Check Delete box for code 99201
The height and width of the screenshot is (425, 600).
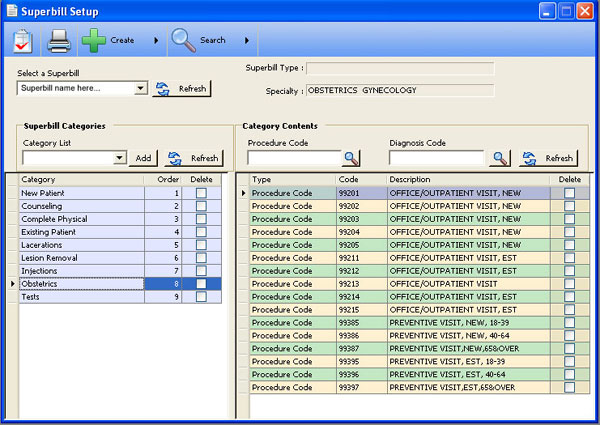(x=569, y=193)
